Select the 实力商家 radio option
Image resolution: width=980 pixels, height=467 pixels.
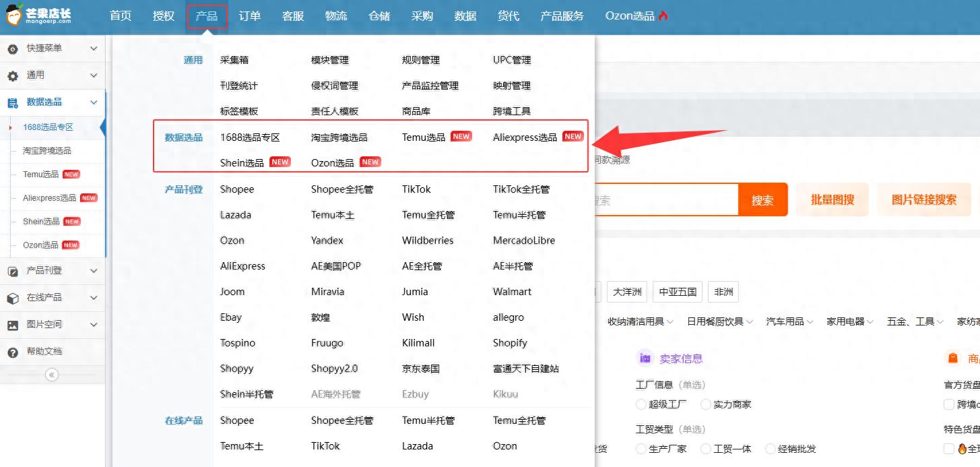[x=706, y=404]
